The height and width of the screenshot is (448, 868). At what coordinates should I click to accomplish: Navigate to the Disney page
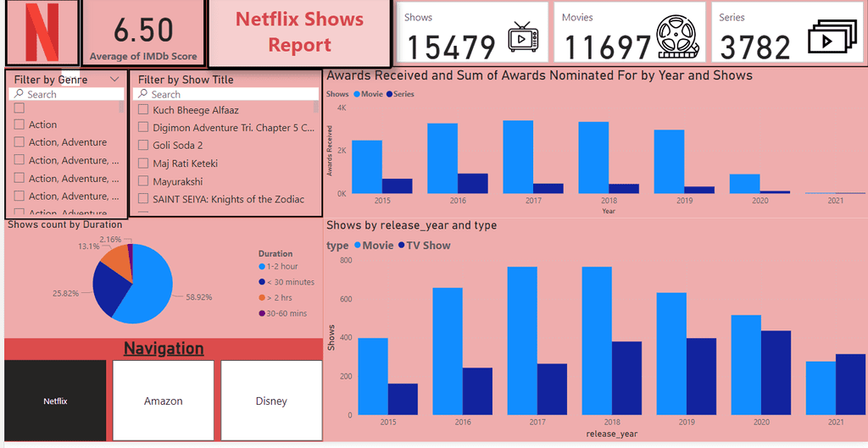pos(271,401)
